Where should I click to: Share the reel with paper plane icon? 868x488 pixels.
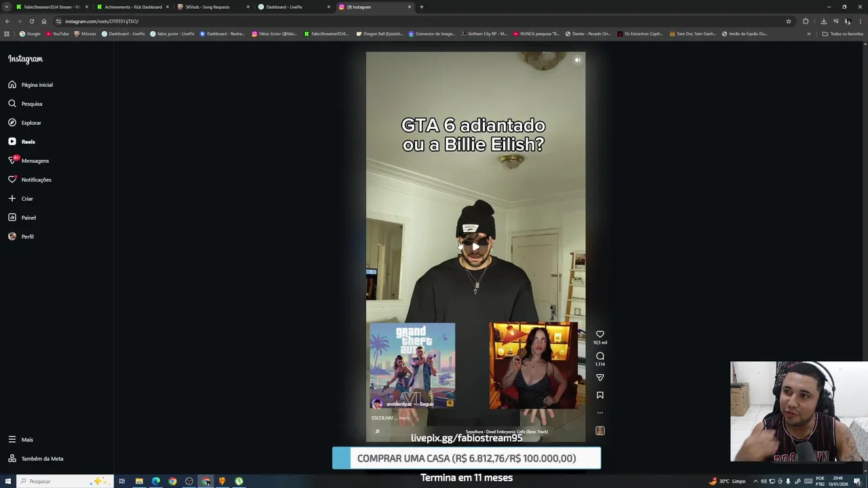tap(600, 378)
